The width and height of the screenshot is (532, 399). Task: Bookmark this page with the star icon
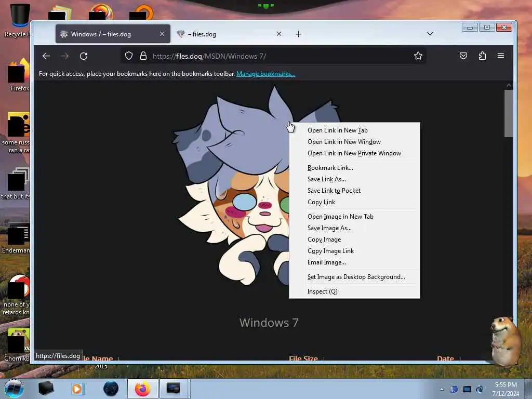pos(418,56)
